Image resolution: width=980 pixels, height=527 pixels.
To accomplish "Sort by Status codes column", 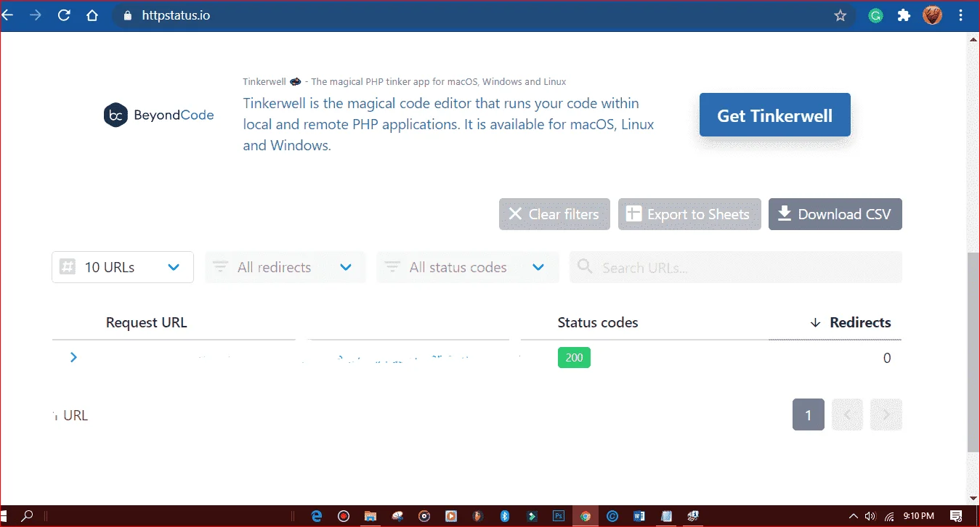I will click(x=598, y=322).
